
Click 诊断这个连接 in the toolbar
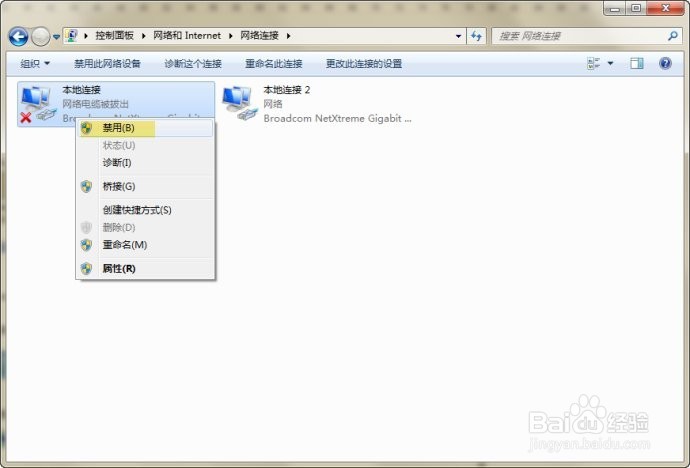[x=193, y=64]
